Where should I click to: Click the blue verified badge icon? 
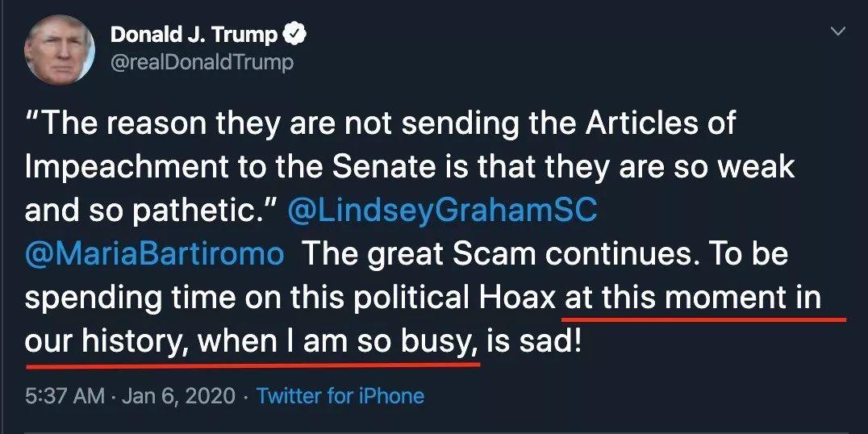(x=295, y=35)
